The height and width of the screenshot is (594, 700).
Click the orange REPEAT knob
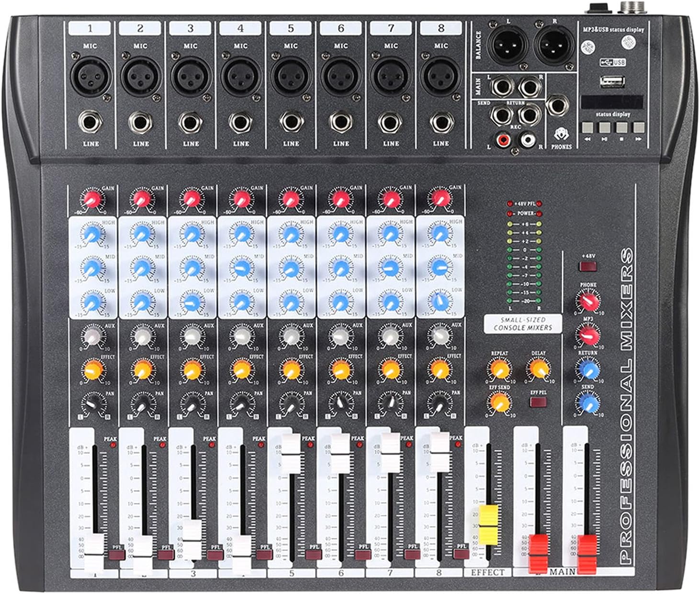[499, 369]
